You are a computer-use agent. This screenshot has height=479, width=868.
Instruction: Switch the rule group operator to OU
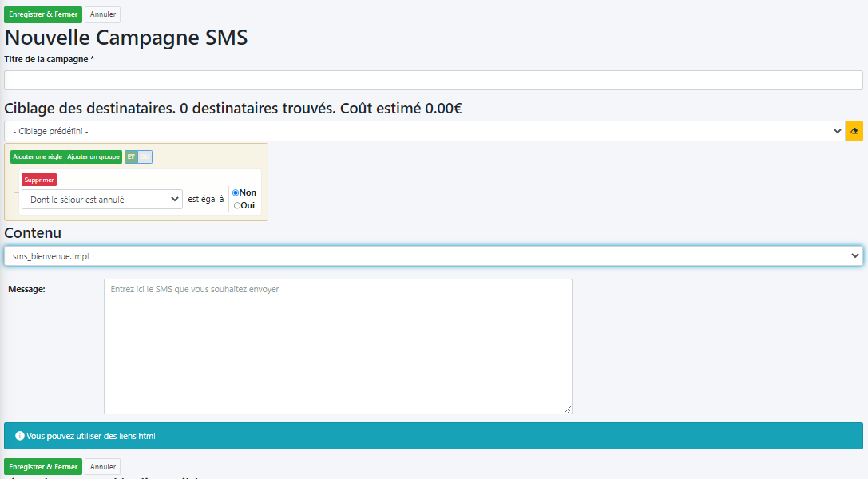[145, 156]
